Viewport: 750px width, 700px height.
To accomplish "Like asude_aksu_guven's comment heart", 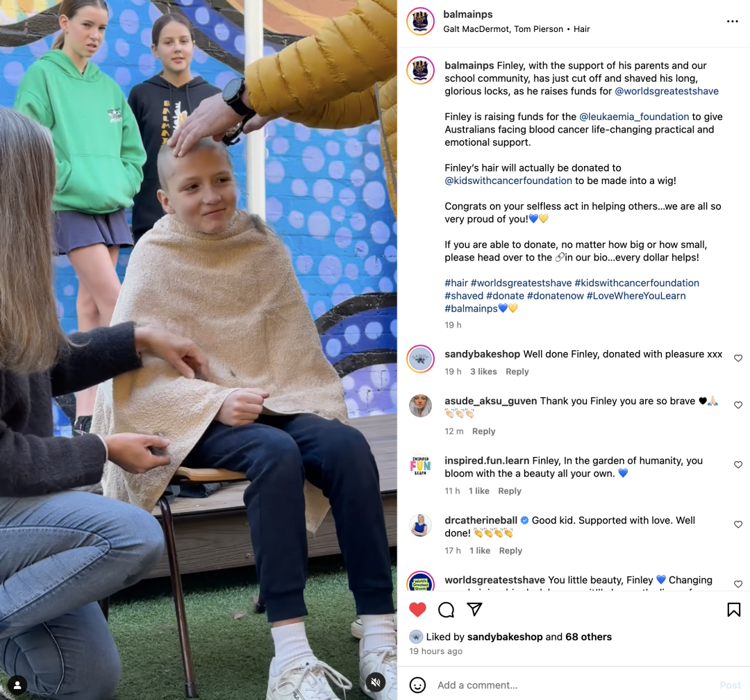I will click(738, 405).
